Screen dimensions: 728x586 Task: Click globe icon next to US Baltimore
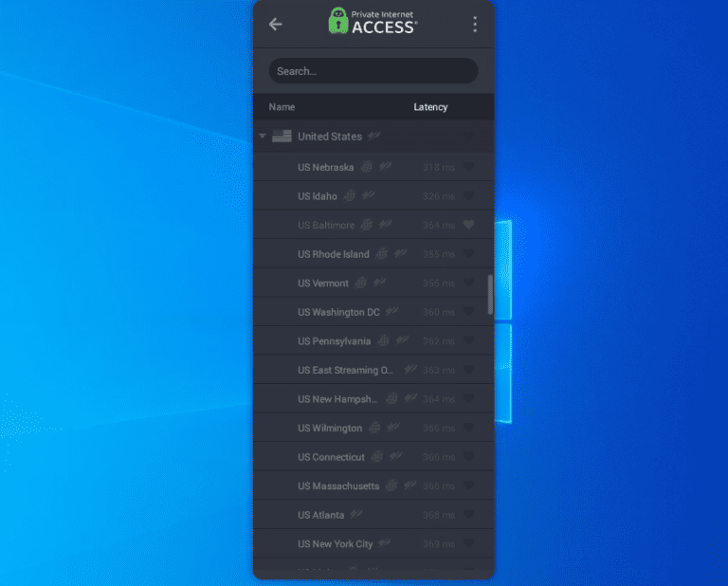point(366,225)
